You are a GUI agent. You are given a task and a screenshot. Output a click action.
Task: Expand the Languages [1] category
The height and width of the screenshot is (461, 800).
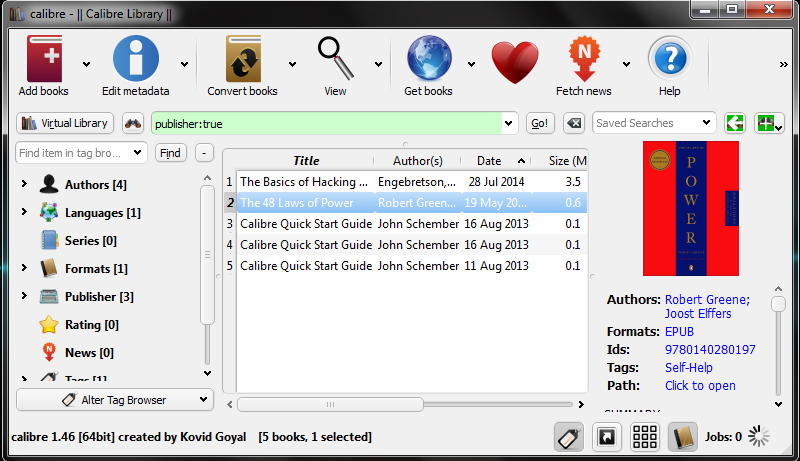click(24, 212)
